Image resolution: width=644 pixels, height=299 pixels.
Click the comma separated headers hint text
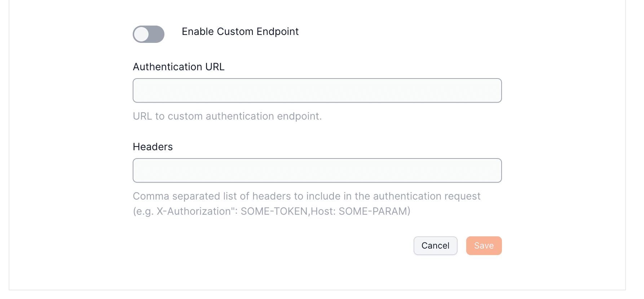point(306,196)
